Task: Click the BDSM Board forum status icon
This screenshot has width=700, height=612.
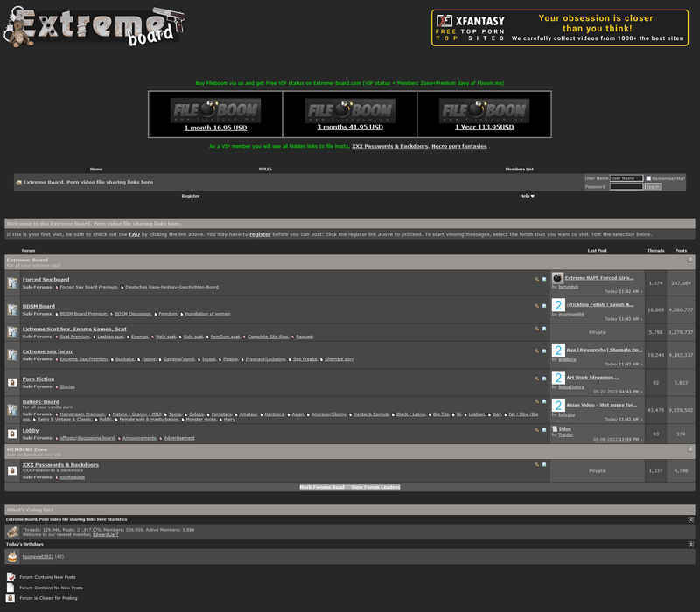Action: [12, 309]
